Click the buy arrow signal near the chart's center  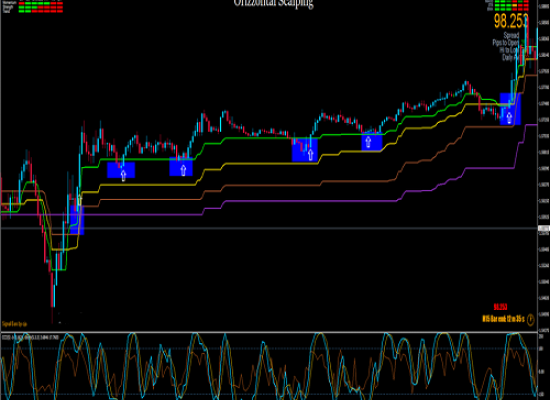click(x=310, y=154)
